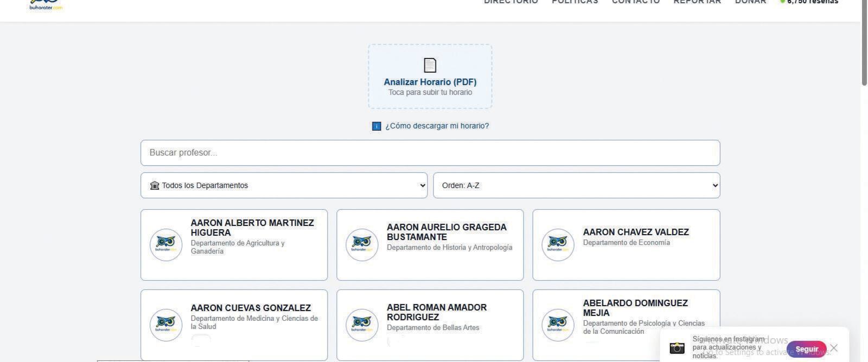Click owl avatar of Aaron Cuevas Gonzalez
This screenshot has height=362, width=868.
click(166, 325)
